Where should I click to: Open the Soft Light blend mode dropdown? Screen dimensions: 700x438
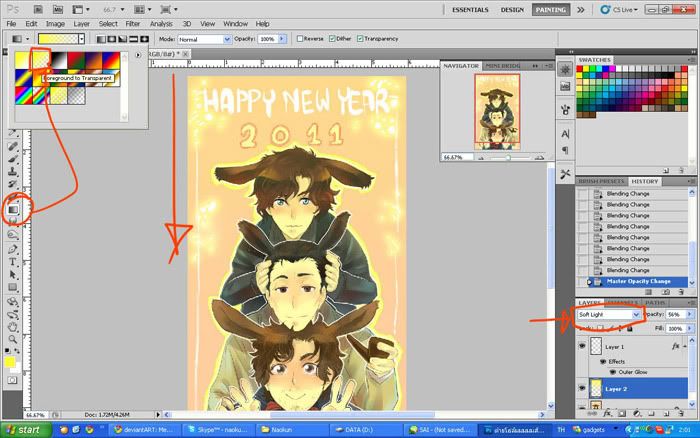[609, 314]
